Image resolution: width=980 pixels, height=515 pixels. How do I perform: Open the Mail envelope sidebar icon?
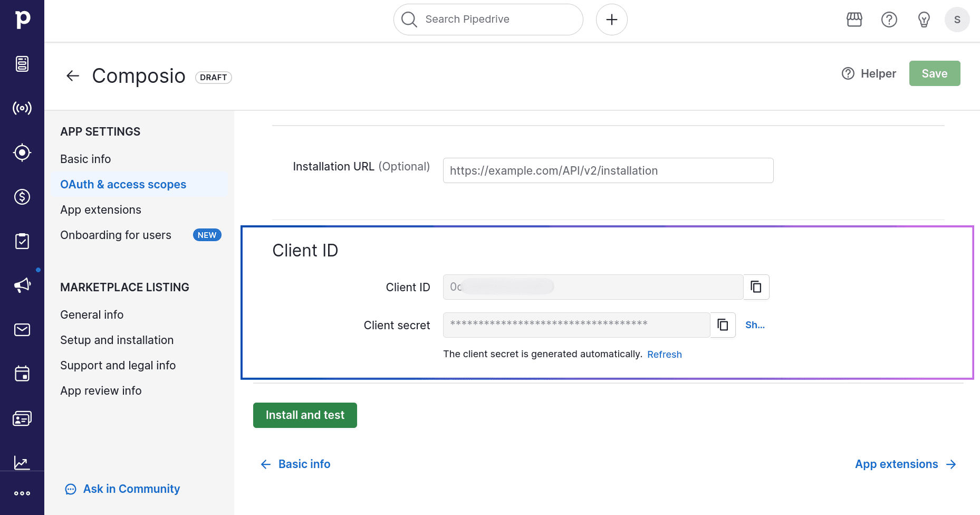point(22,330)
